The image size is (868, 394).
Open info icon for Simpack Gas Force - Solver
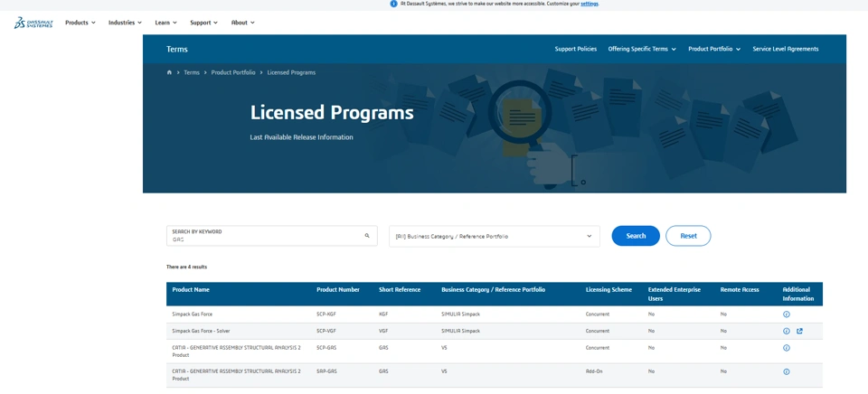coord(787,331)
